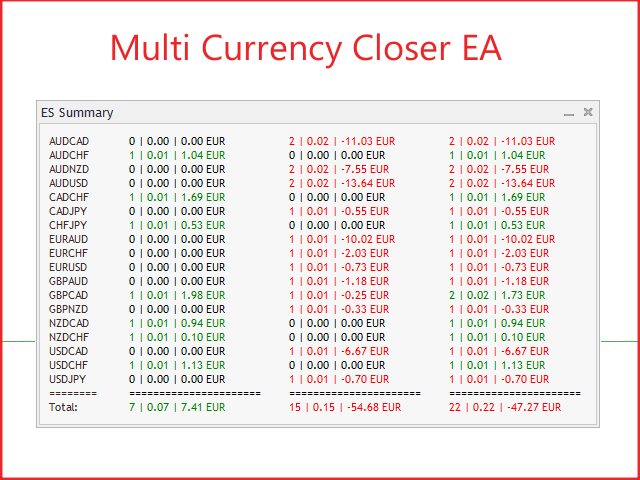Click the ES Summary title text
The image size is (640, 480).
(x=77, y=113)
